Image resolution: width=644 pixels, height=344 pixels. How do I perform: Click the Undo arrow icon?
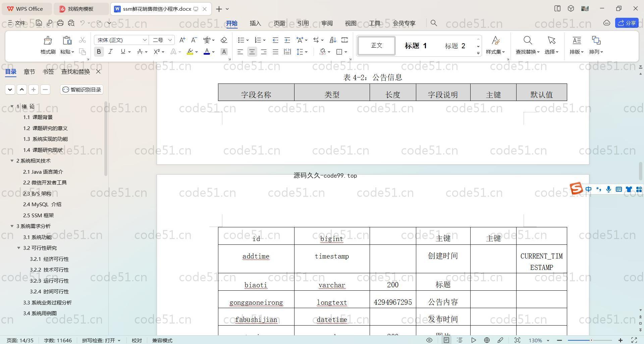[83, 23]
